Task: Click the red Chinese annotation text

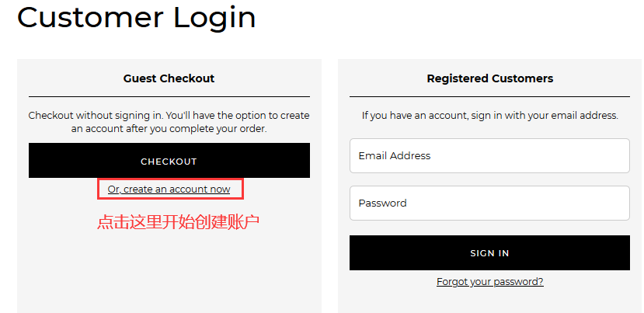Action: click(178, 222)
